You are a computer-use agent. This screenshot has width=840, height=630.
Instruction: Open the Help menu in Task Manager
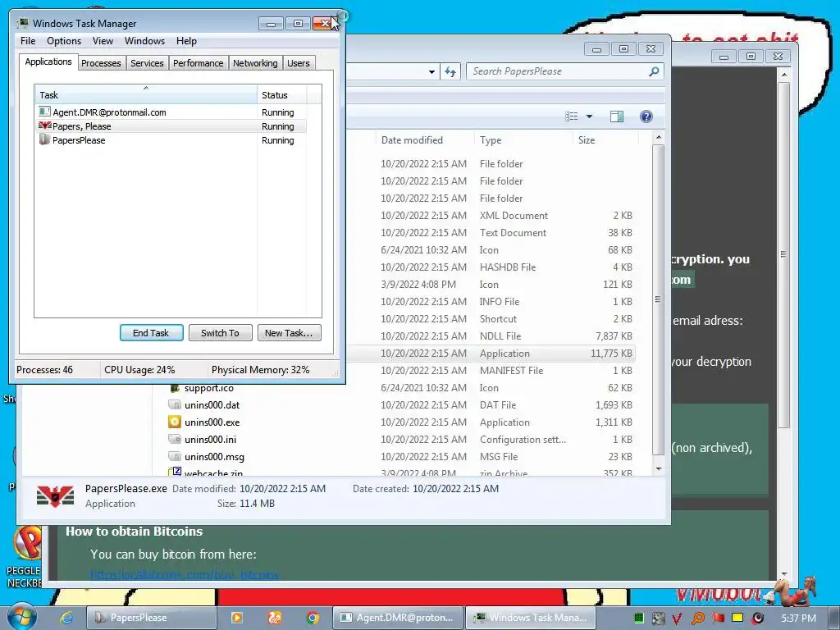186,41
